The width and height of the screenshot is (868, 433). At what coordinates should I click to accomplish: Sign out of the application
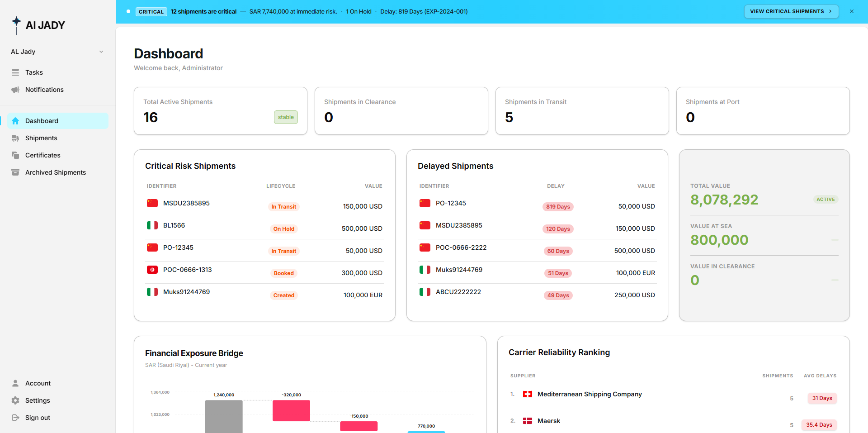point(57,418)
